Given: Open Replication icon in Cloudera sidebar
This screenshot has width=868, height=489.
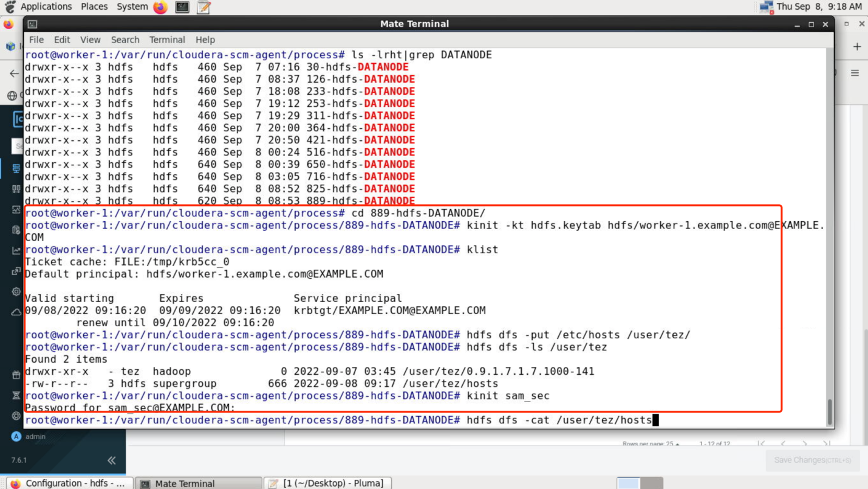Looking at the screenshot, I should tap(16, 271).
